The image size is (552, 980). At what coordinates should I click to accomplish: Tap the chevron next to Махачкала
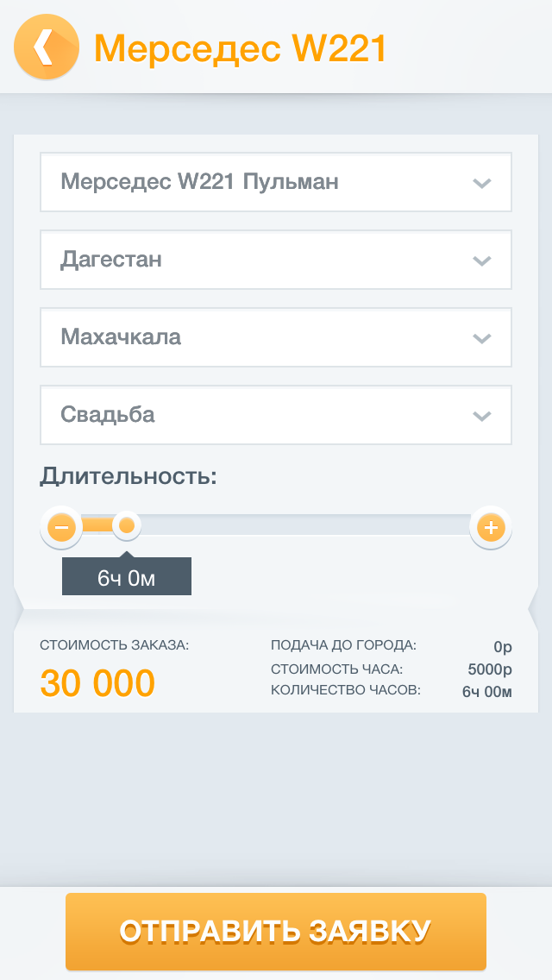click(x=482, y=337)
